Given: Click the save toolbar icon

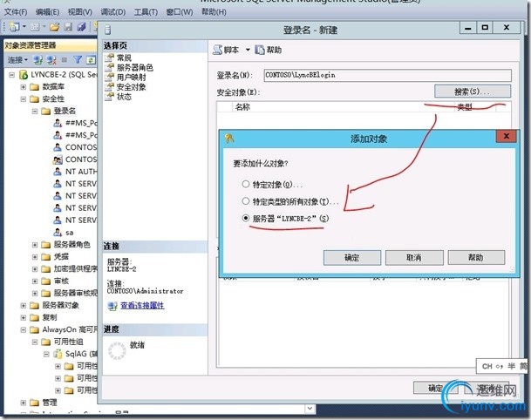Looking at the screenshot, I should [x=68, y=27].
